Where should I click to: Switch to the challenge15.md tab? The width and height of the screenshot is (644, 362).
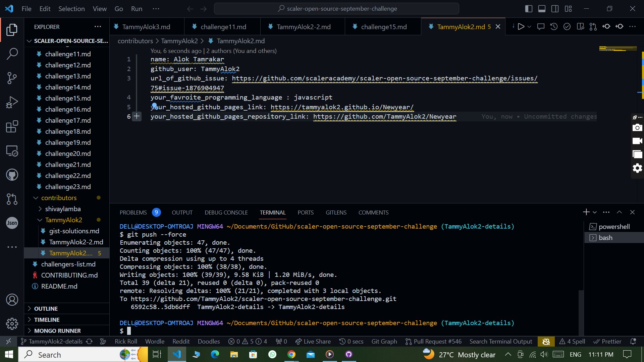click(x=384, y=26)
